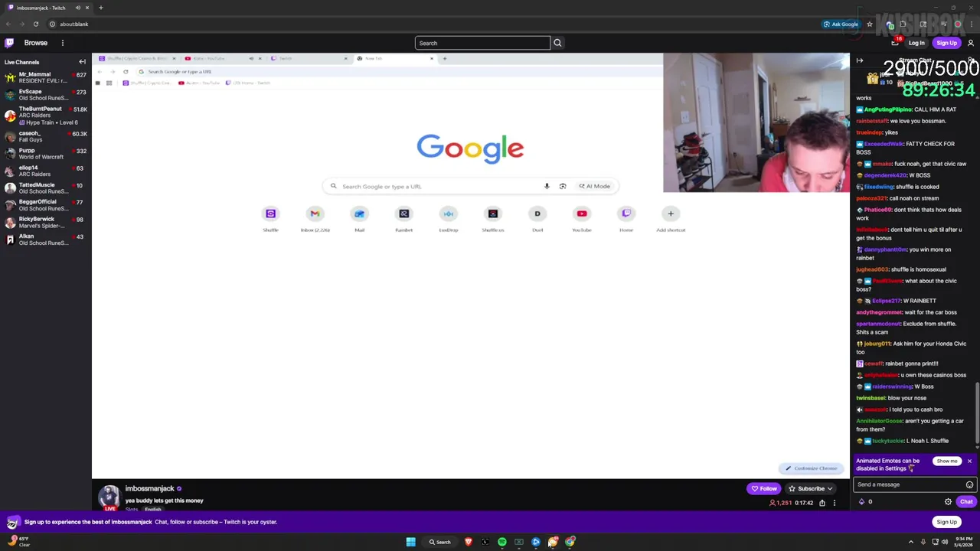Click Sign Up button in top navigation
980x551 pixels.
pos(946,43)
